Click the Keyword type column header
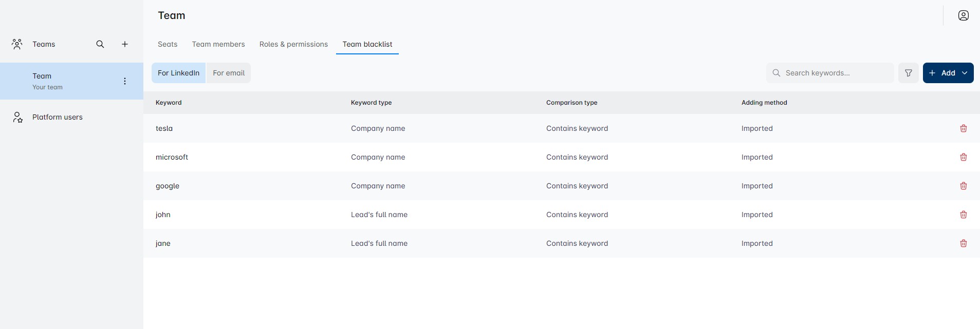Screen dimensions: 980x329 (x=371, y=103)
